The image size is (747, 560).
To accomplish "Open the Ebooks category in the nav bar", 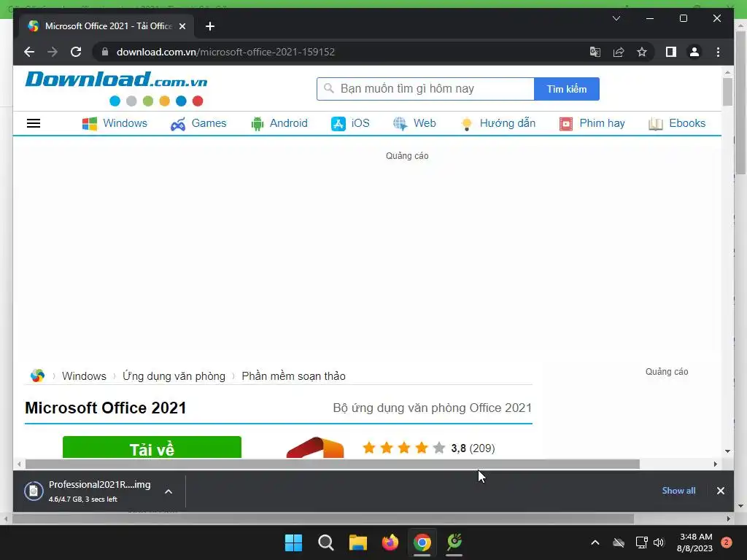I will (x=676, y=123).
